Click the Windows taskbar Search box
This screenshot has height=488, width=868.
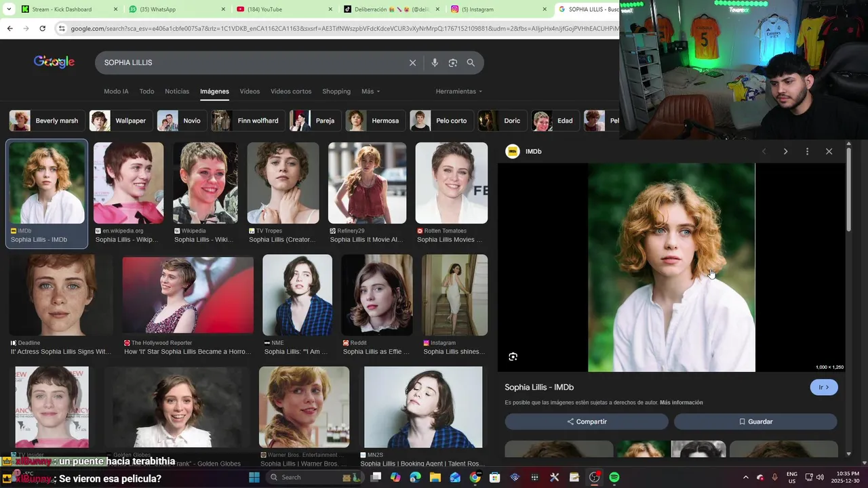click(x=315, y=477)
